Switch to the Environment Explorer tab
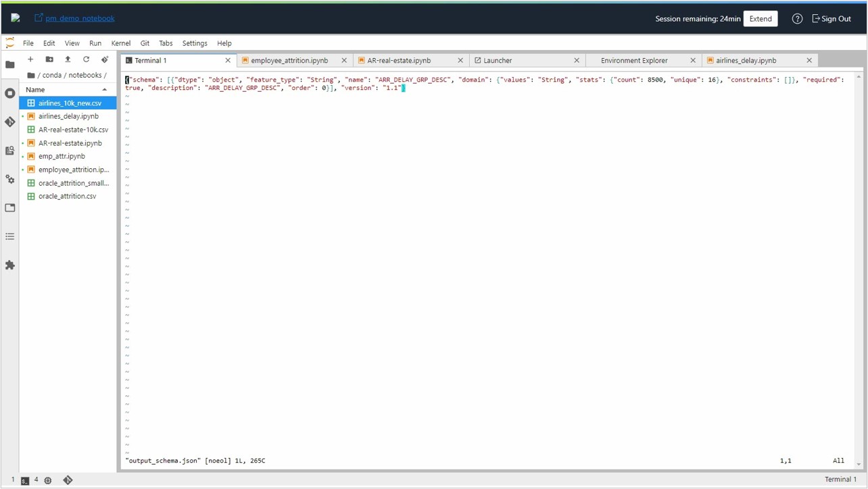The image size is (868, 489). click(x=644, y=60)
